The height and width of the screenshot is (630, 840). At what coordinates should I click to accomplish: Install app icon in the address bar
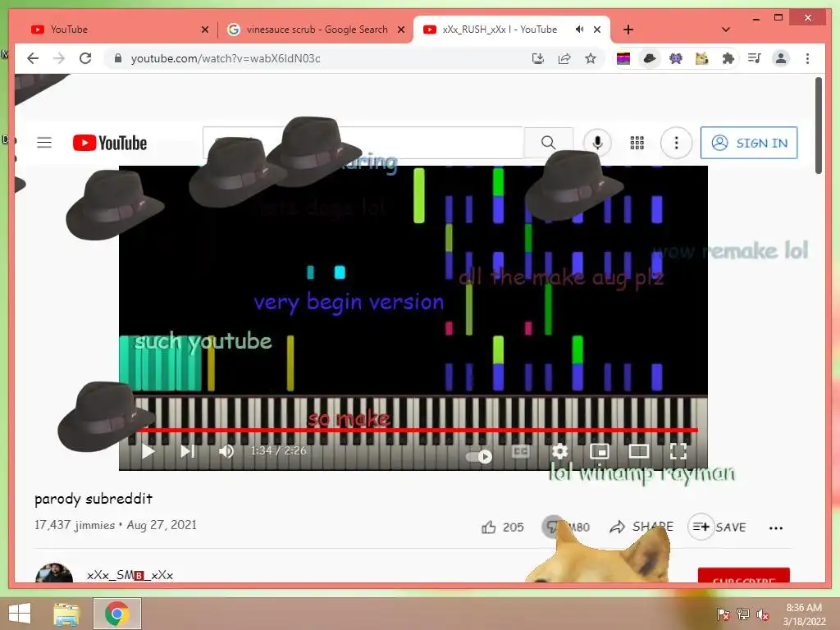[x=538, y=58]
